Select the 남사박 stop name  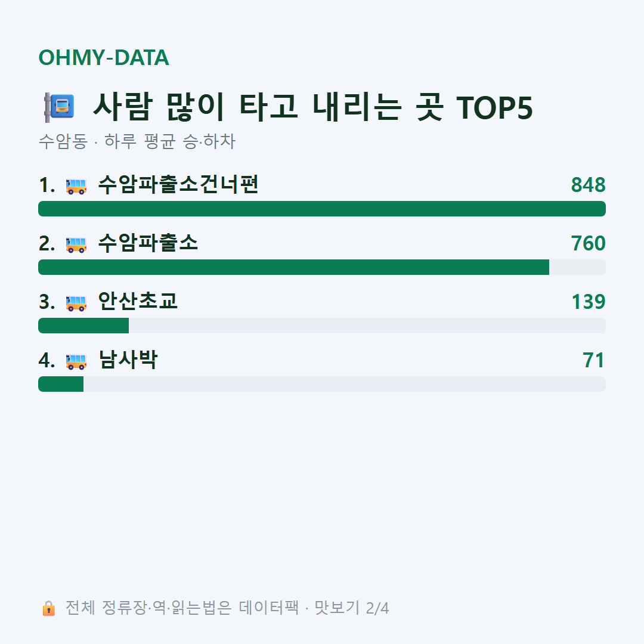point(128,360)
